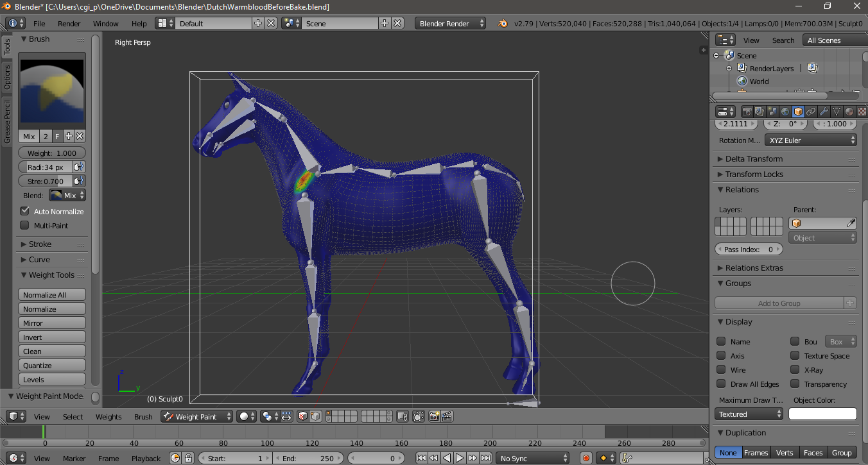
Task: Select the Scene properties tab
Action: pos(772,111)
